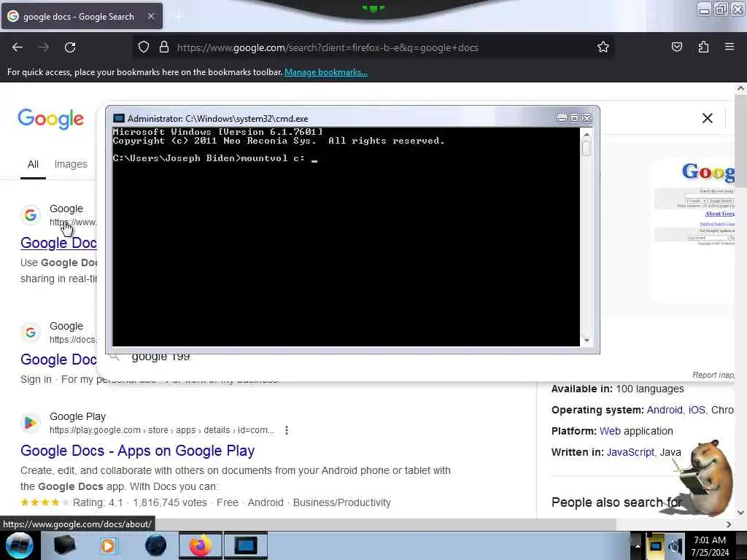Close the Administrator cmd.exe window

coord(587,119)
